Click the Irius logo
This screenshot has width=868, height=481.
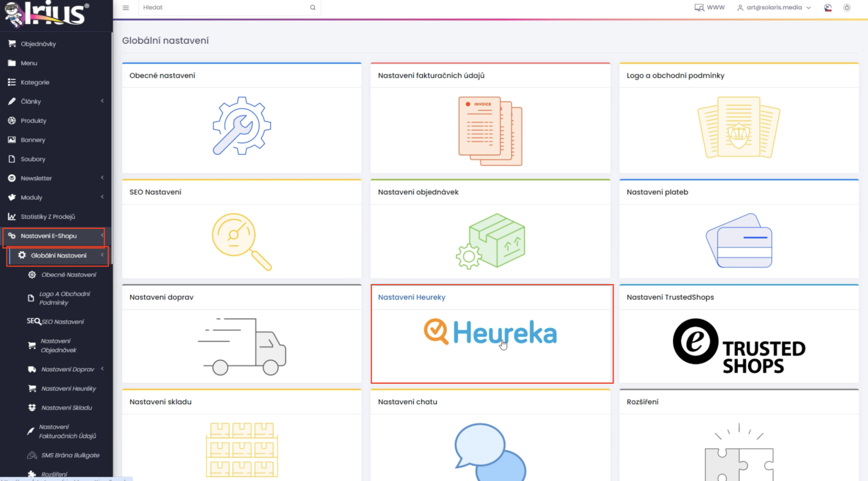coord(47,14)
